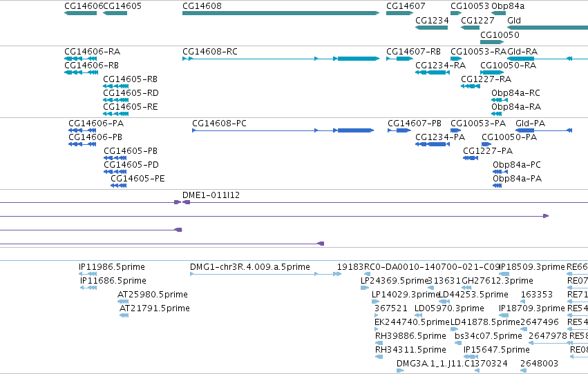
Task: Select the CG10050 gene feature
Action: click(492, 42)
